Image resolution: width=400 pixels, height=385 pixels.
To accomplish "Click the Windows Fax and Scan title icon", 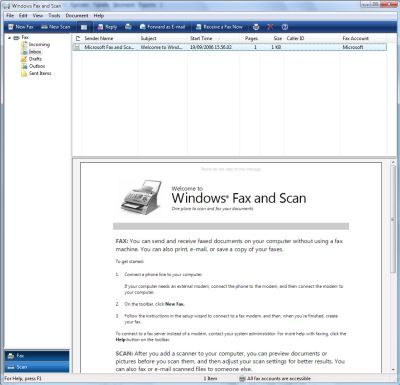I will (x=7, y=6).
